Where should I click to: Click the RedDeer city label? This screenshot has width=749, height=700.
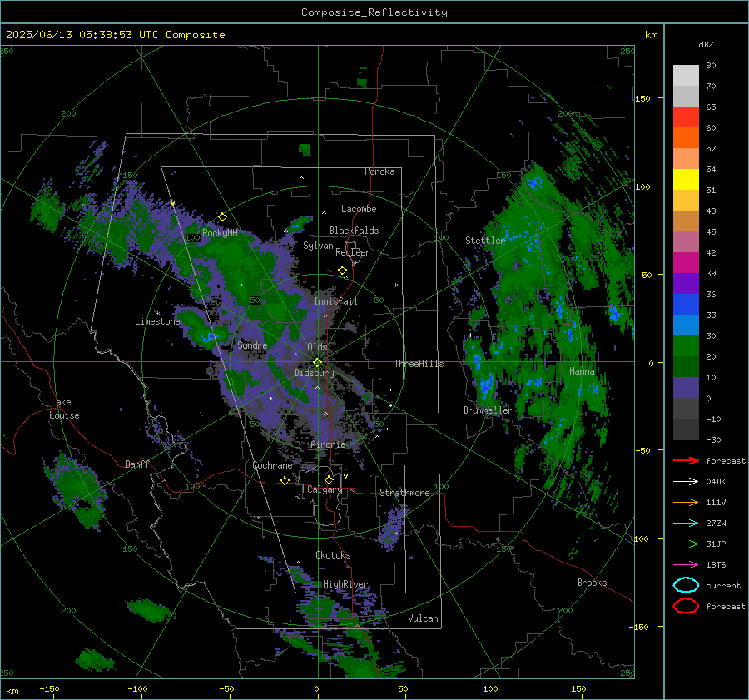pyautogui.click(x=353, y=252)
